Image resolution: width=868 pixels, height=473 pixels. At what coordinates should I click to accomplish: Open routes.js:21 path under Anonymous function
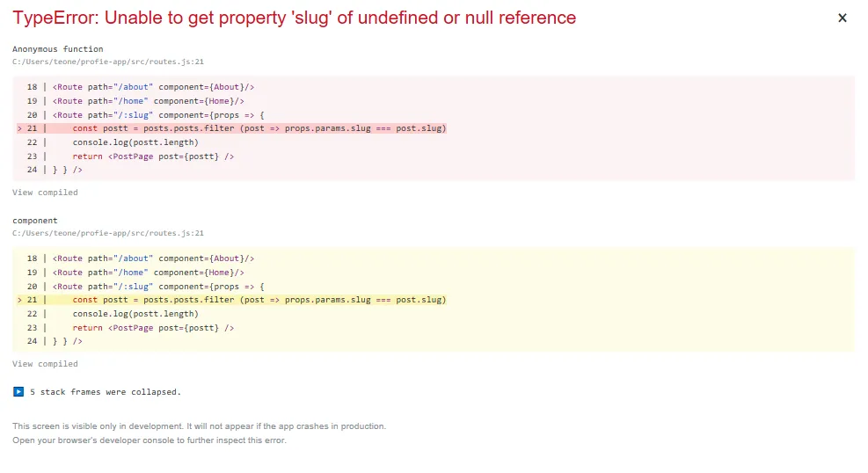(x=108, y=62)
